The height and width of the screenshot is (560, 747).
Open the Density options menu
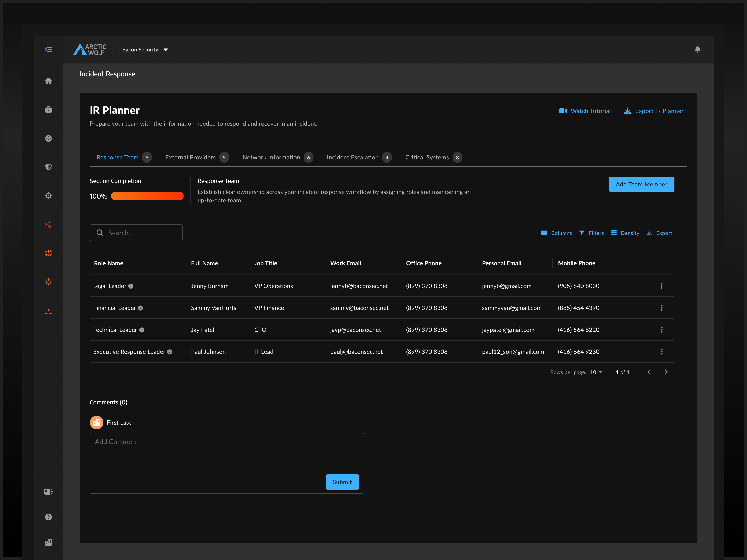click(625, 233)
